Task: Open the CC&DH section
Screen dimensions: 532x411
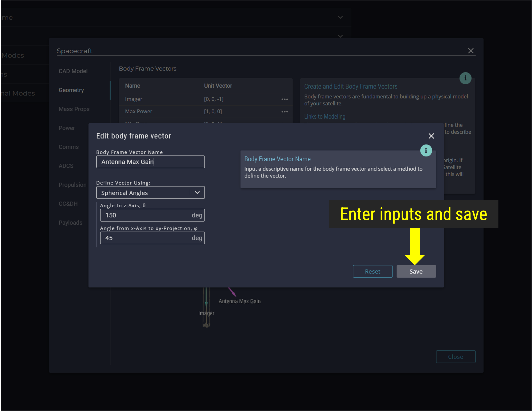Action: [x=68, y=204]
